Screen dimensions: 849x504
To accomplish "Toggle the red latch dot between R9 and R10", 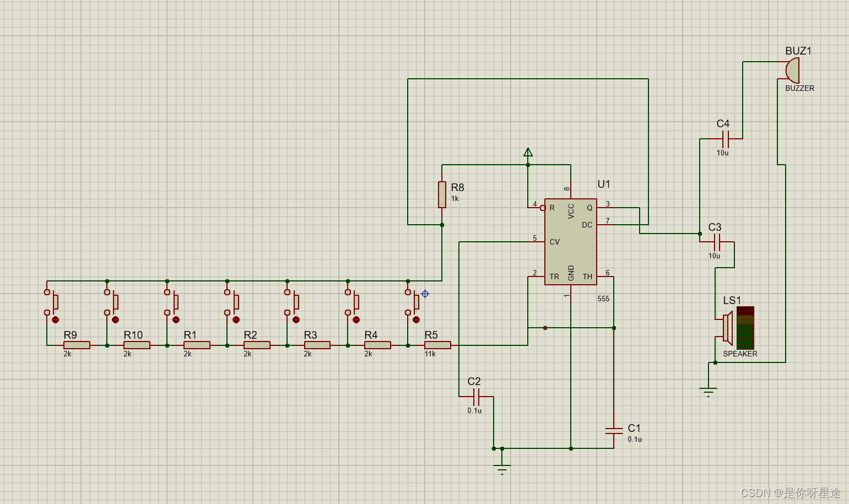I will click(115, 319).
